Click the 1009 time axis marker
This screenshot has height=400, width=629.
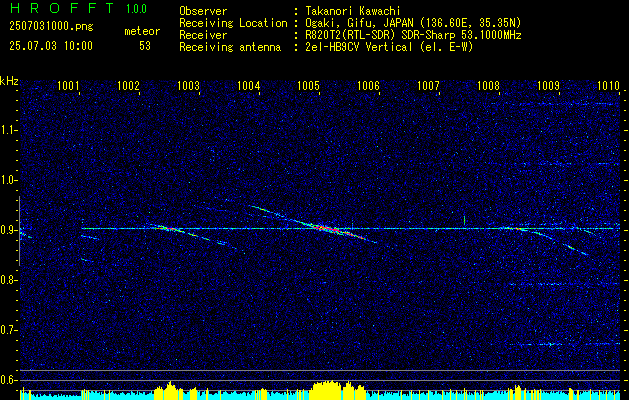click(548, 86)
